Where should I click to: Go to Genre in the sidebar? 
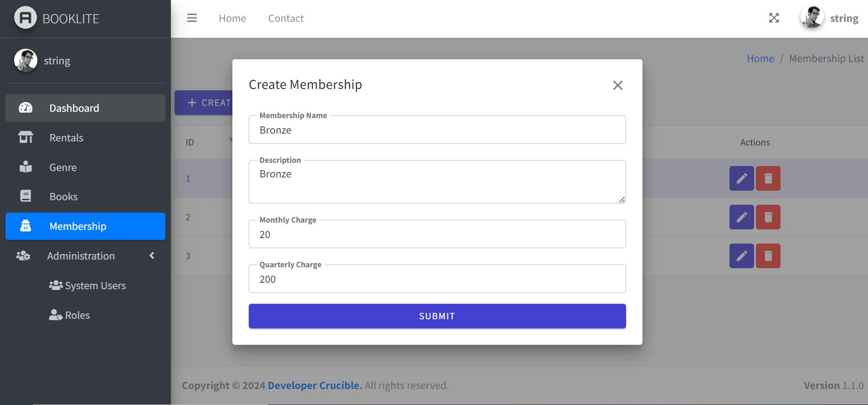coord(85,167)
